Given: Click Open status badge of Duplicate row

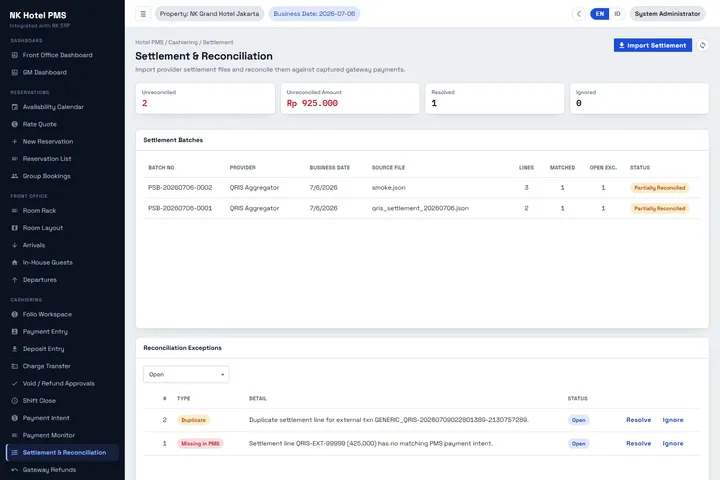Looking at the screenshot, I should pos(578,420).
